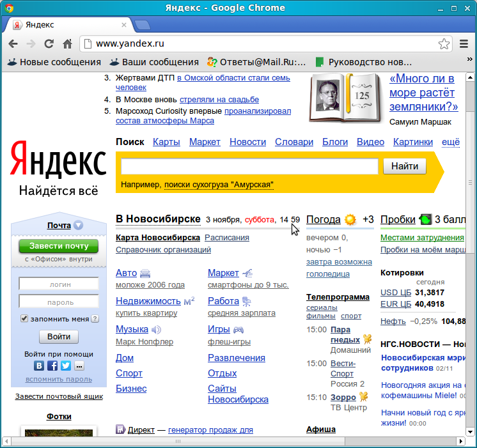
Task: Select the Яндекс browser tab
Action: click(68, 25)
